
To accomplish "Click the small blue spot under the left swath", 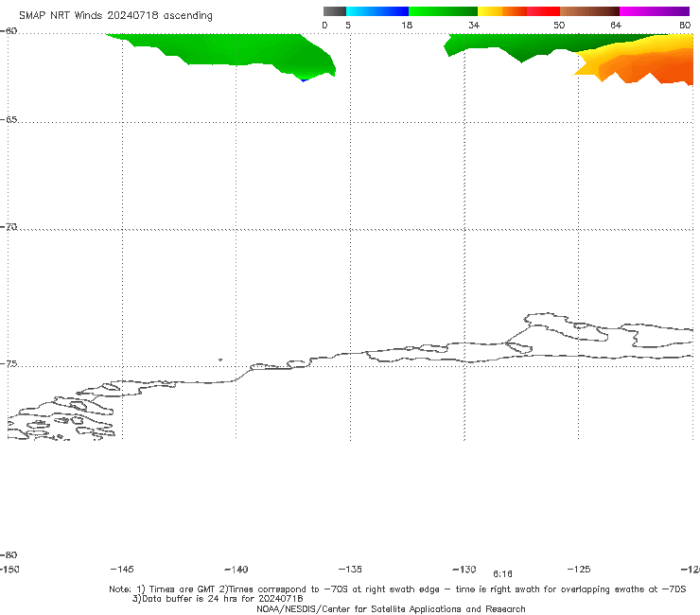I will 304,80.
